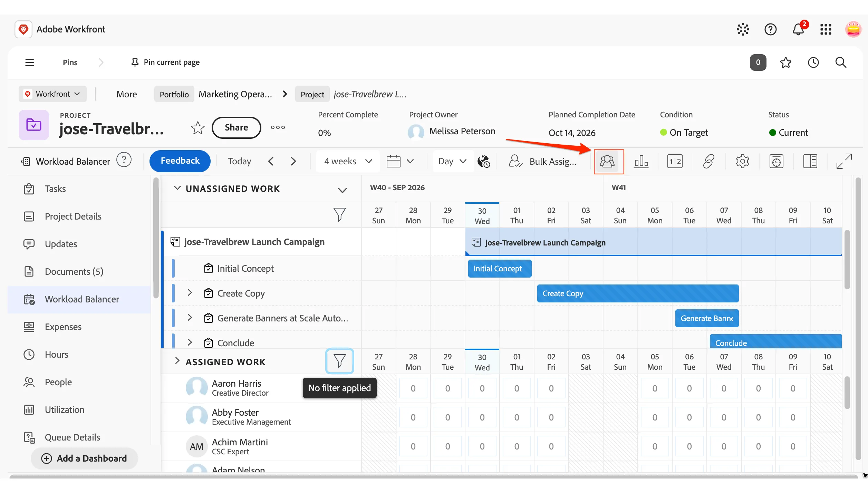Favorite the jose-Travelbrew project star
This screenshot has height=493, width=868.
[x=197, y=128]
